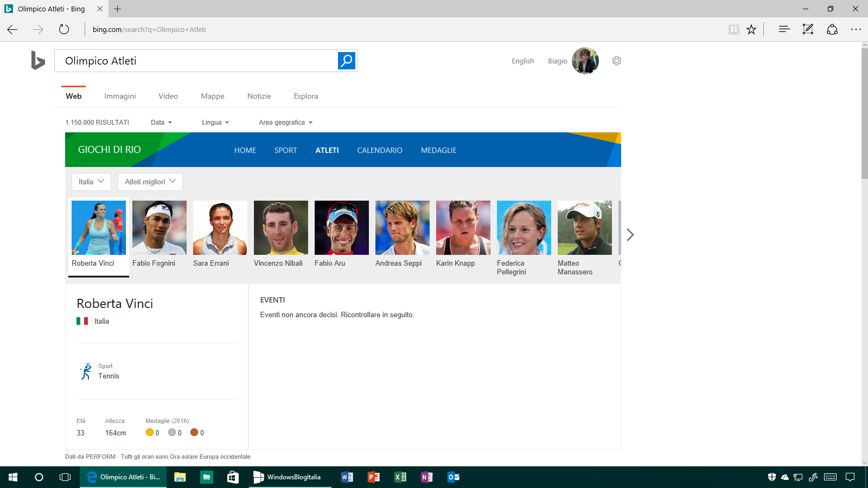Image resolution: width=868 pixels, height=488 pixels.
Task: Close the Olimpico Atleti tab
Action: (100, 9)
